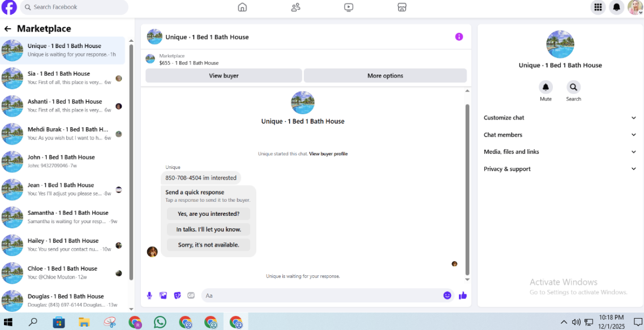Expand Chat members section
The height and width of the screenshot is (330, 644).
click(x=560, y=135)
